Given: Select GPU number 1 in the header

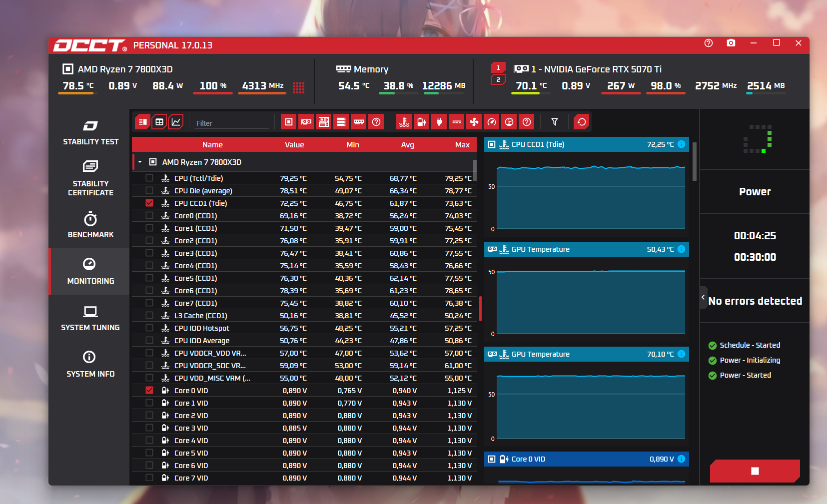Looking at the screenshot, I should tap(498, 68).
